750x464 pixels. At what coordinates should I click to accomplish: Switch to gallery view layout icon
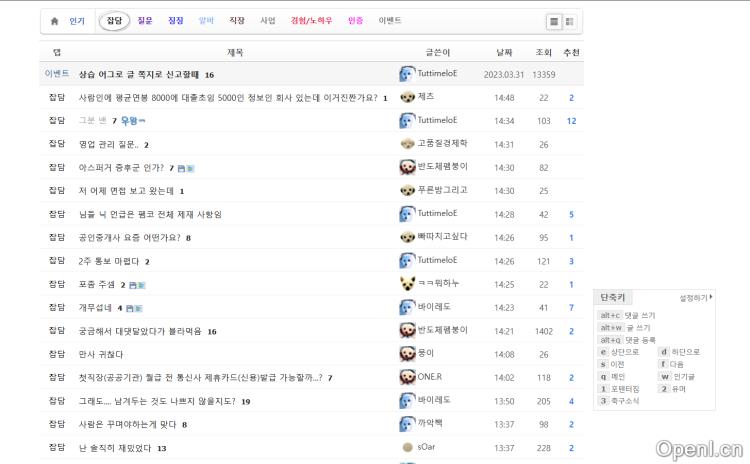point(569,21)
